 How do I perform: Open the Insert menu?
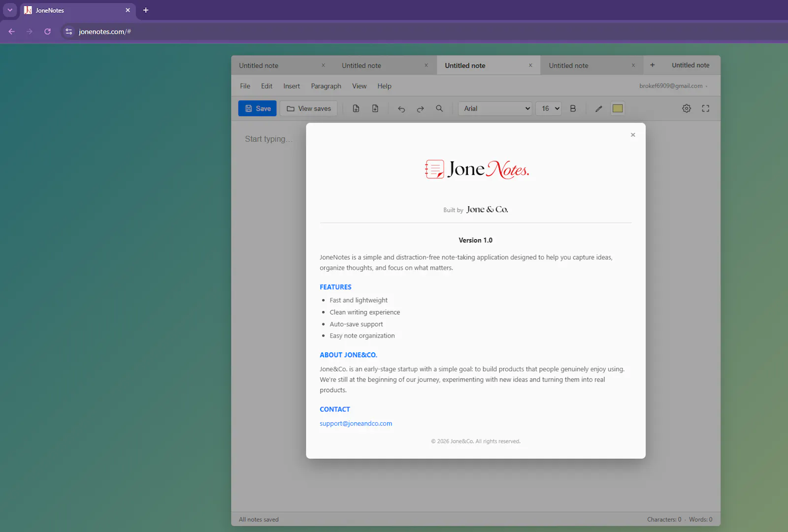(292, 86)
